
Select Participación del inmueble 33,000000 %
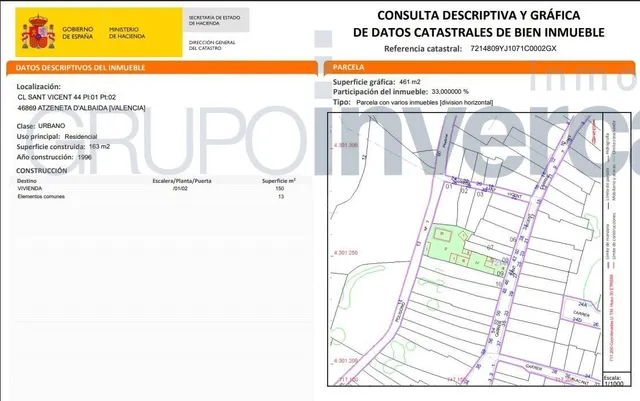[450, 92]
